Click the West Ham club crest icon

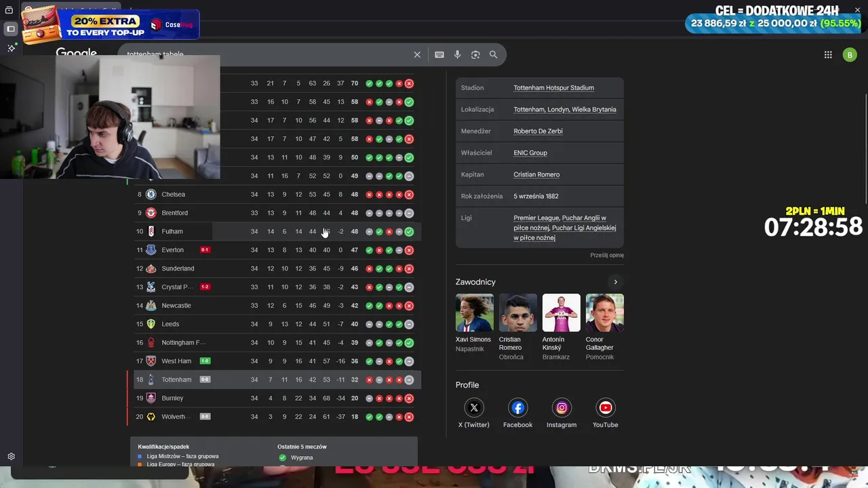[151, 361]
